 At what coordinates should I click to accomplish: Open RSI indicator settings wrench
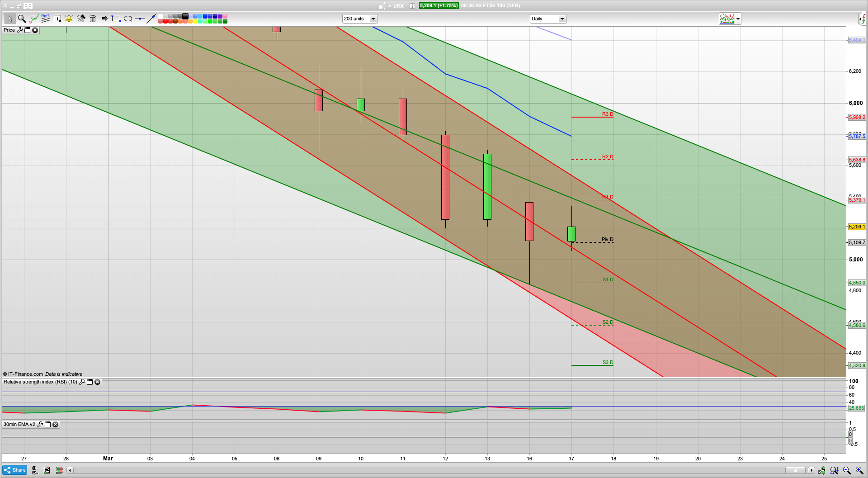82,382
